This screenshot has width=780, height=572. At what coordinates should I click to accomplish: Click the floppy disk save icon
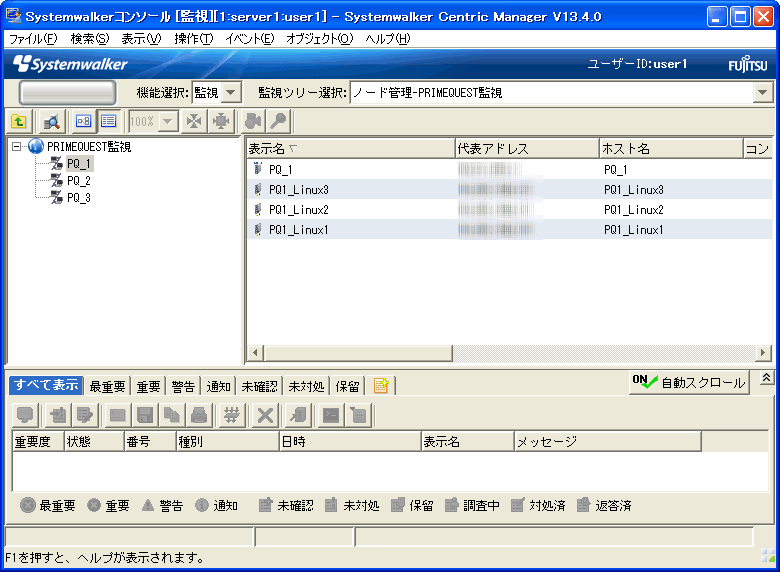pyautogui.click(x=145, y=415)
